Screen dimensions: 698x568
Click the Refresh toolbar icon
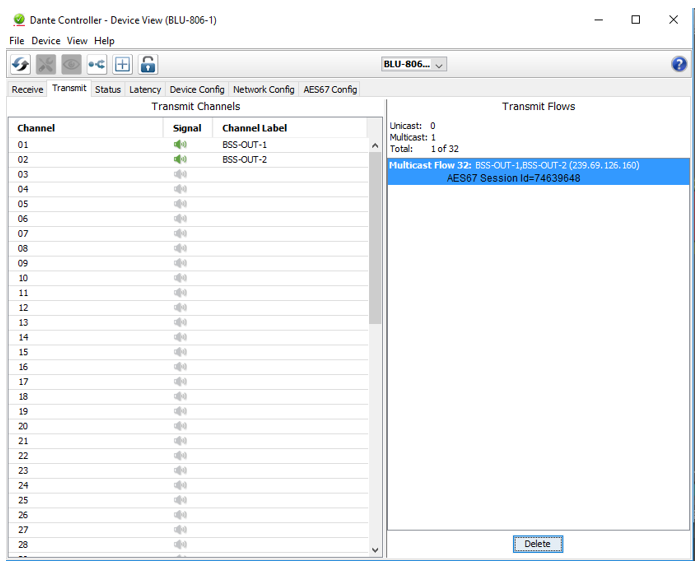[20, 65]
